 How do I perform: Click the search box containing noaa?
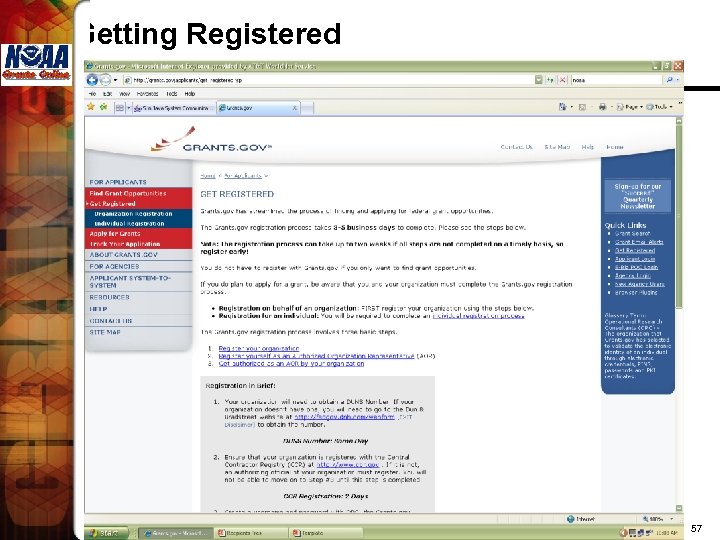click(617, 80)
